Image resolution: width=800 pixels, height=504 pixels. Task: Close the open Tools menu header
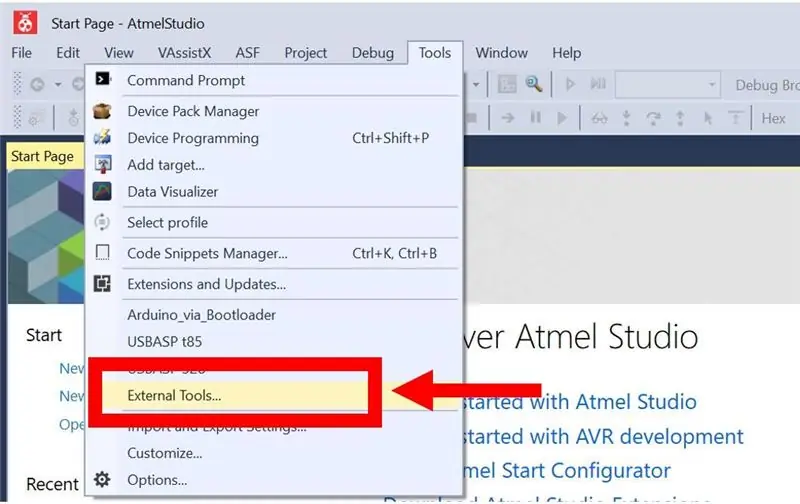click(x=435, y=53)
